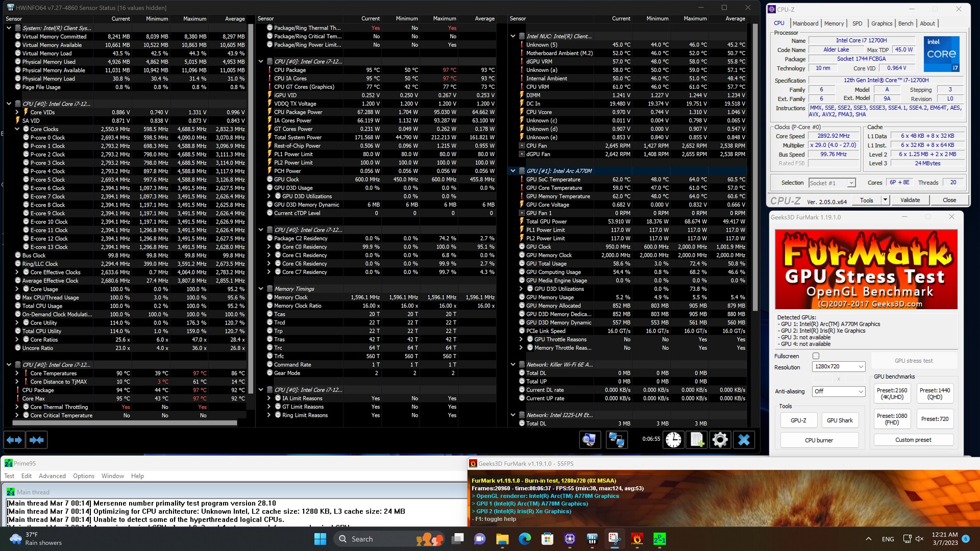This screenshot has height=551, width=980.
Task: Click the reset clock icon next to the timer
Action: coord(673,440)
